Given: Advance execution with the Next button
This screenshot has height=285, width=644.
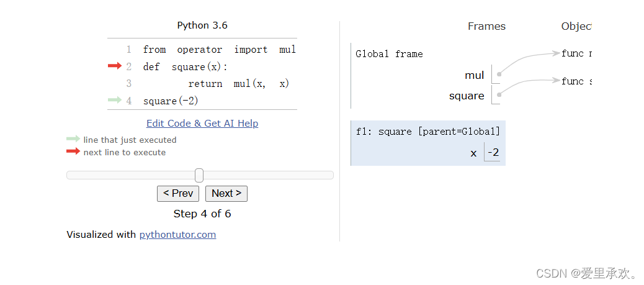Looking at the screenshot, I should tap(226, 194).
